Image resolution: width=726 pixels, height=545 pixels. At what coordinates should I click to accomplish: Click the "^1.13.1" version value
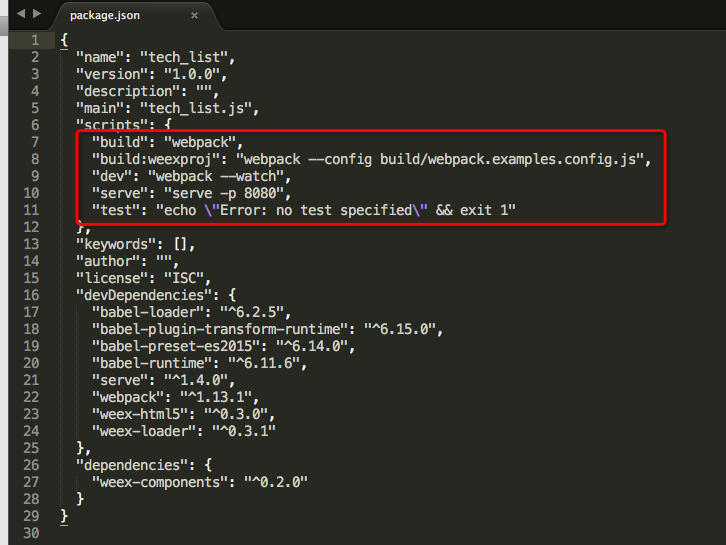pos(216,397)
